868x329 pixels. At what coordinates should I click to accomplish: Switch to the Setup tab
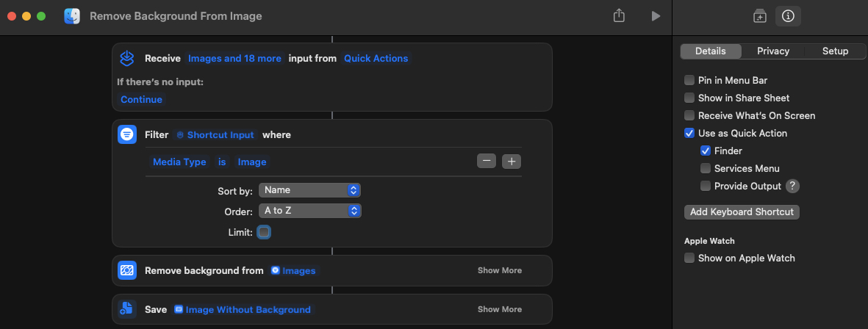[x=835, y=51]
